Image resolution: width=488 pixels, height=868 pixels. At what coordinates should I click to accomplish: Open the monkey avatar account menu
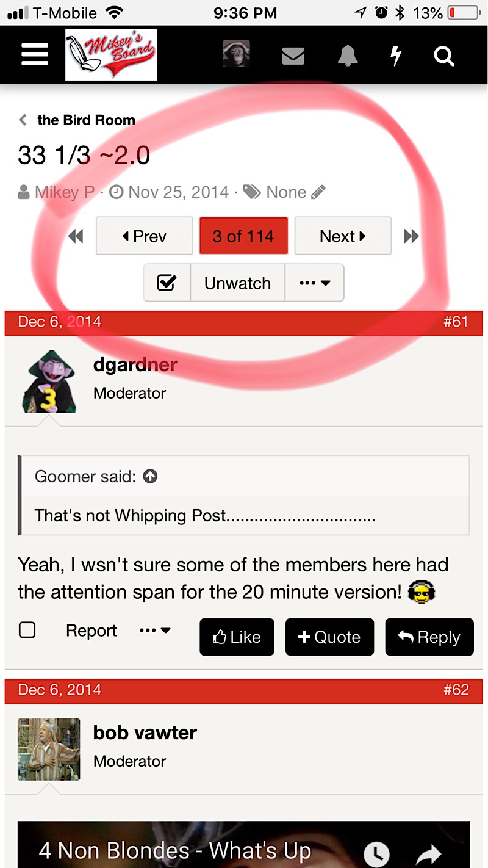[x=236, y=54]
